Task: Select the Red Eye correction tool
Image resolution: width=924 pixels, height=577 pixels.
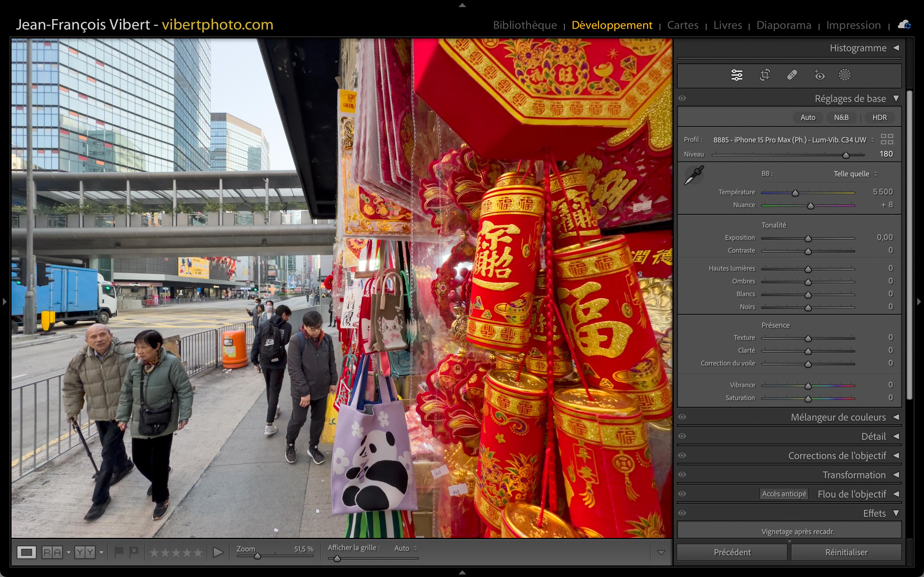Action: tap(819, 75)
